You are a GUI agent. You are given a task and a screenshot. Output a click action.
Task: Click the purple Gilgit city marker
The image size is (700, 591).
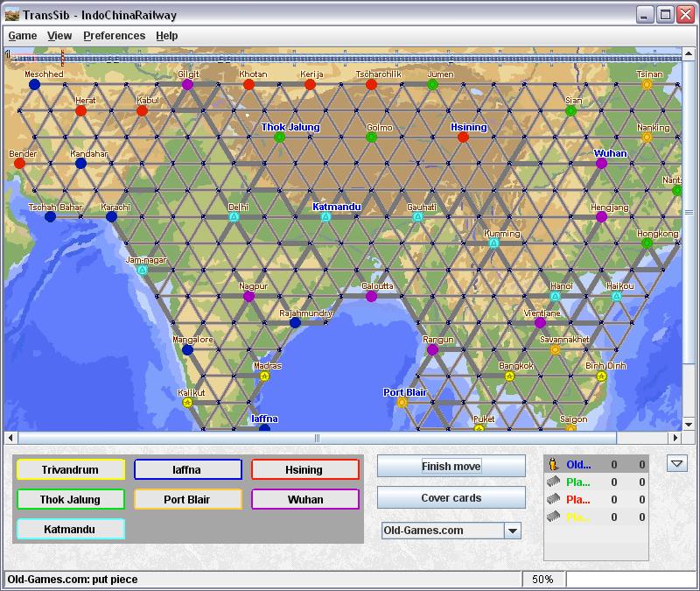187,84
